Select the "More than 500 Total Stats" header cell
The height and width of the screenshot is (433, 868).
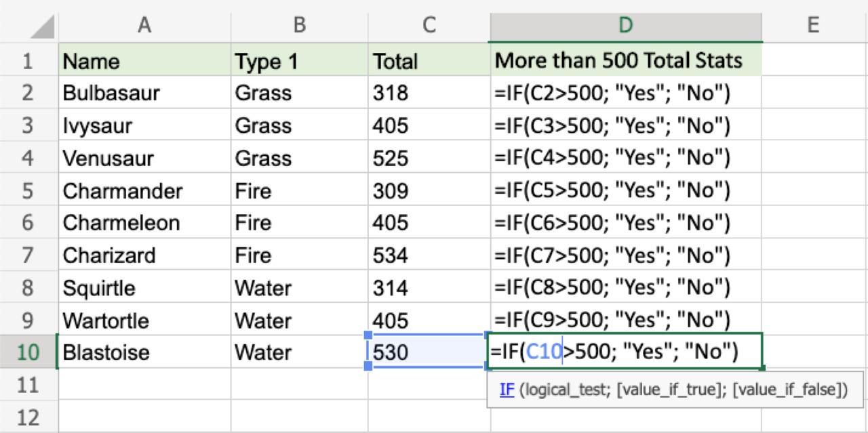point(618,61)
